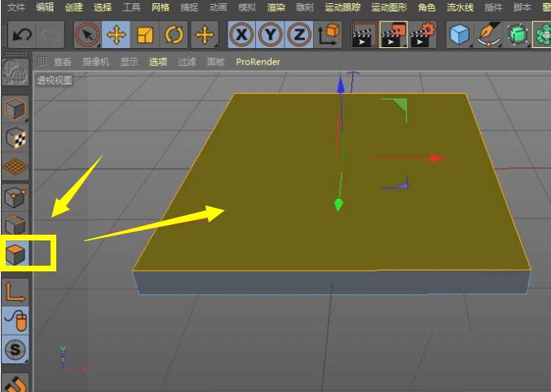Switch the coordinate system icon
Screen dimensions: 551x392
pos(328,34)
